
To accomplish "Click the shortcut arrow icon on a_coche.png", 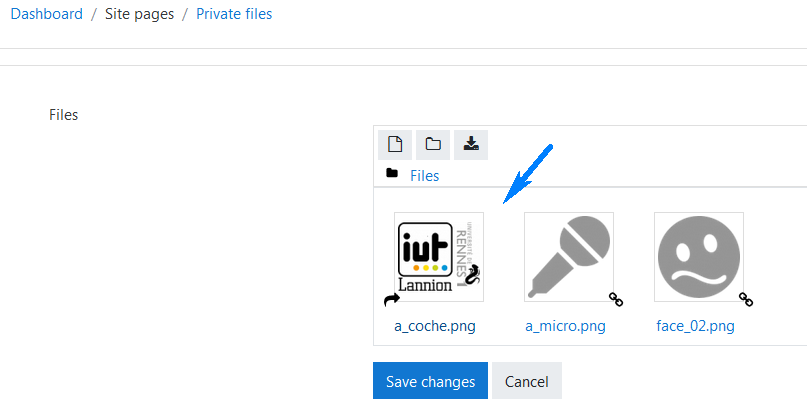I will coord(392,299).
